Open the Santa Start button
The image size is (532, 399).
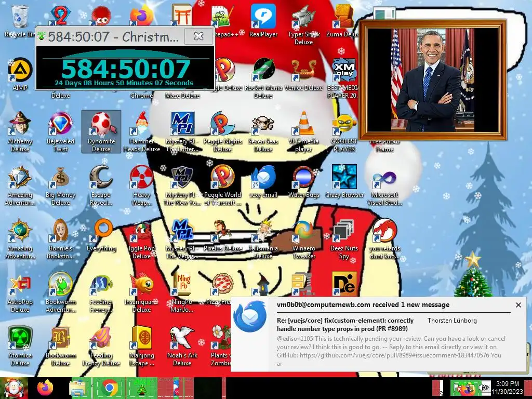pyautogui.click(x=14, y=388)
